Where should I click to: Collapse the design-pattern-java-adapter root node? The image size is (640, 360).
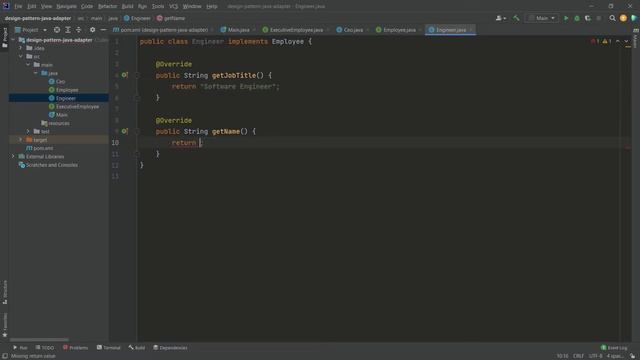point(13,40)
